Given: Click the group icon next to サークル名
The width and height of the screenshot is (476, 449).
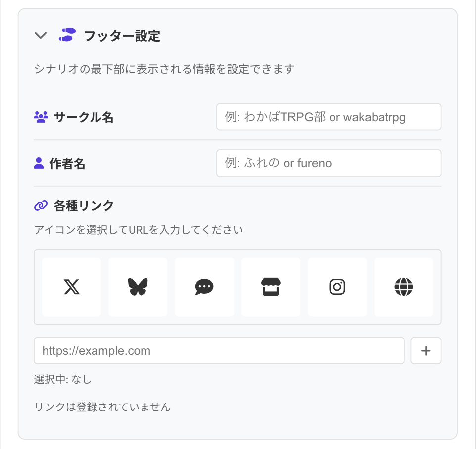Looking at the screenshot, I should point(41,117).
